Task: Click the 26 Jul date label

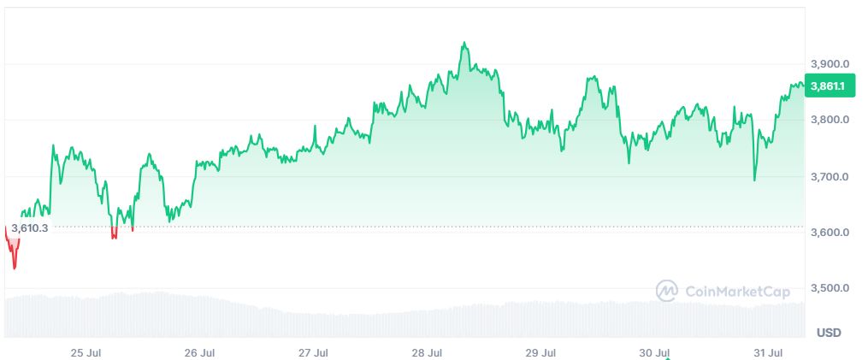Action: [199, 353]
